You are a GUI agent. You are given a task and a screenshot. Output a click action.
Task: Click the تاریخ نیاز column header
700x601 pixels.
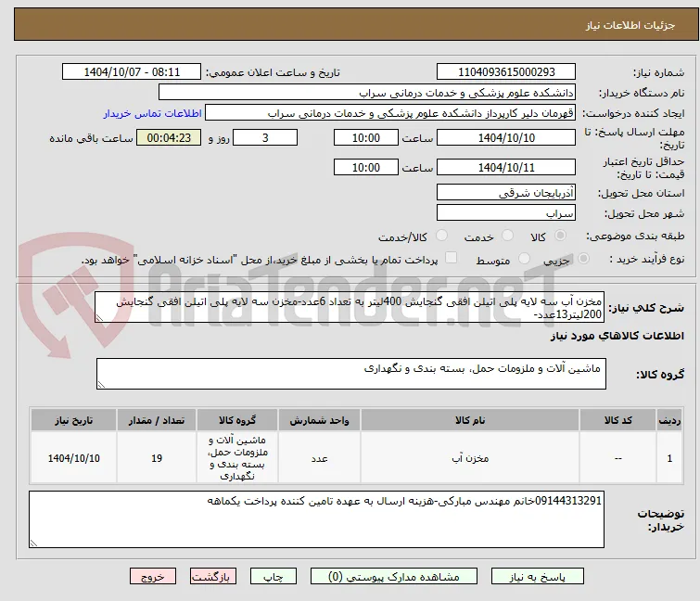pos(73,420)
